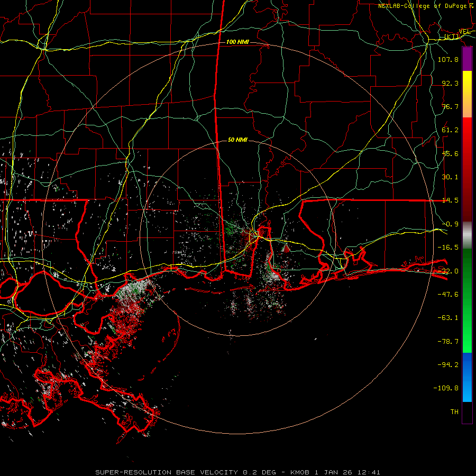Viewport: 476px width, 476px height.
Task: Pick the light blue segment of the color bar
Action: 467,390
